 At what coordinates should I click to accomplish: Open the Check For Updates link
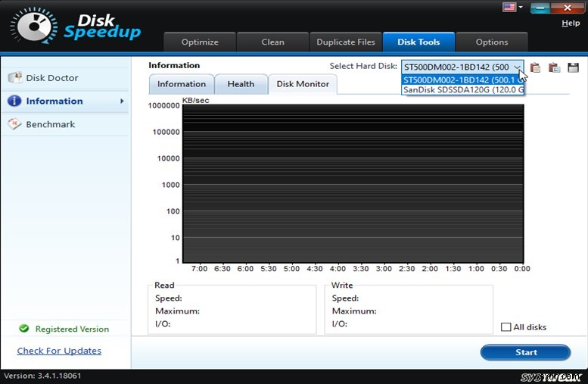pos(59,351)
